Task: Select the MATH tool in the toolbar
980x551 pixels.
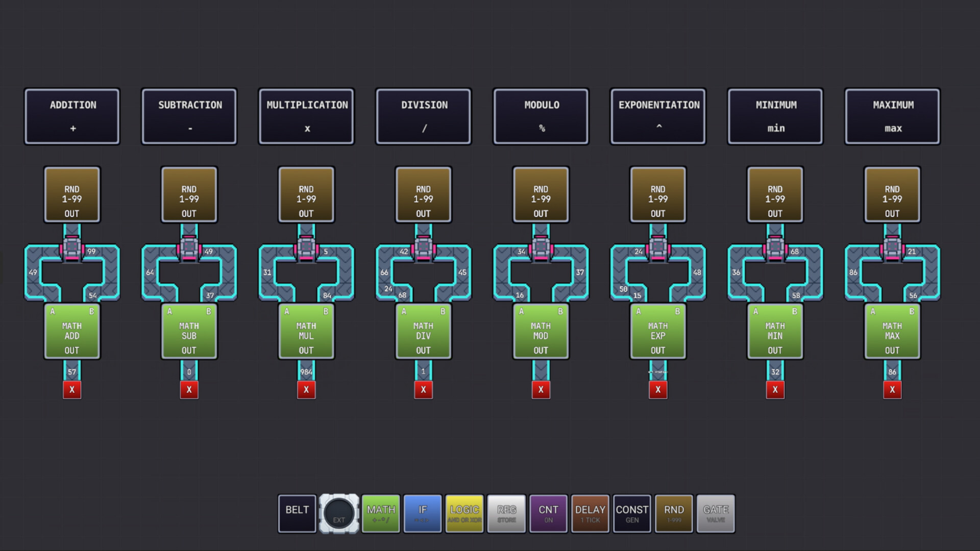Action: (x=380, y=513)
